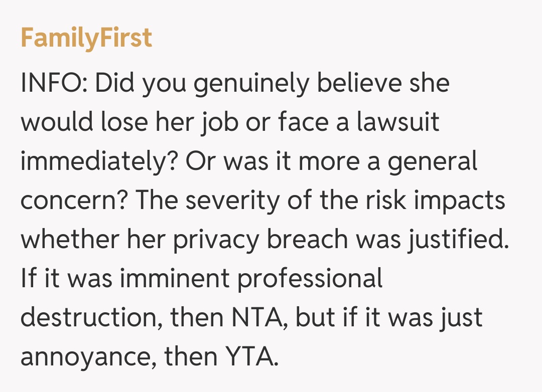
Task: Open the FamilyFirst user profile
Action: pyautogui.click(x=86, y=38)
